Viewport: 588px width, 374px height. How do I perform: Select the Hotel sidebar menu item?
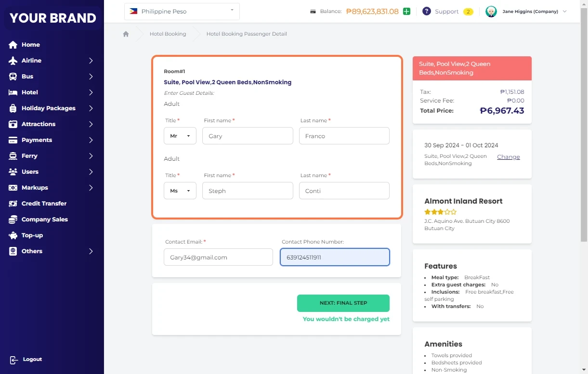point(29,92)
